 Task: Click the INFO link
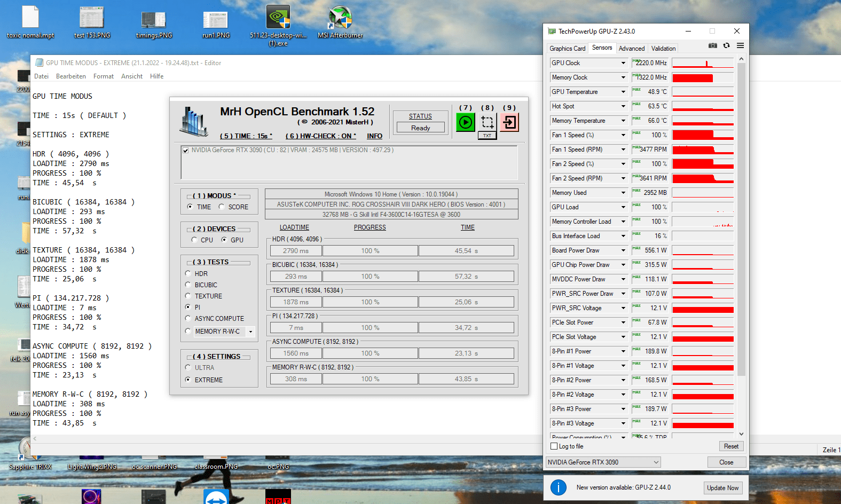click(374, 136)
